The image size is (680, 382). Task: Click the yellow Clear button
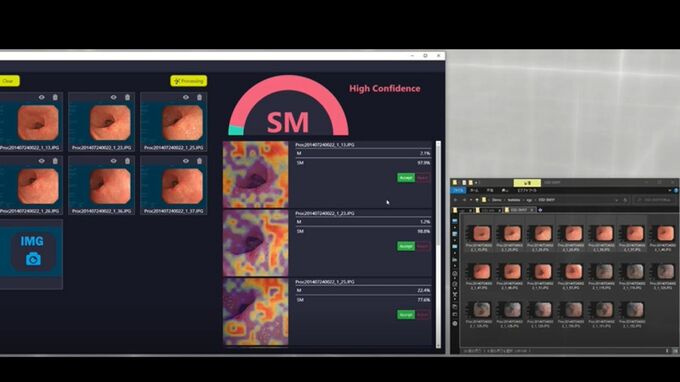8,81
